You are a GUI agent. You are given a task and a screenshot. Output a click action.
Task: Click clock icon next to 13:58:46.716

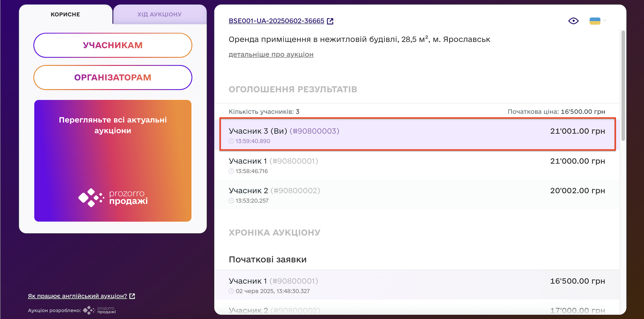click(231, 171)
